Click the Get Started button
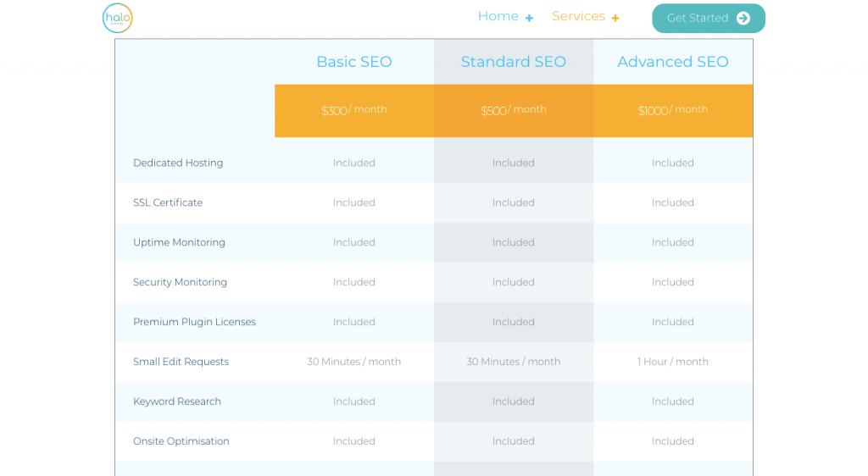 pos(709,19)
